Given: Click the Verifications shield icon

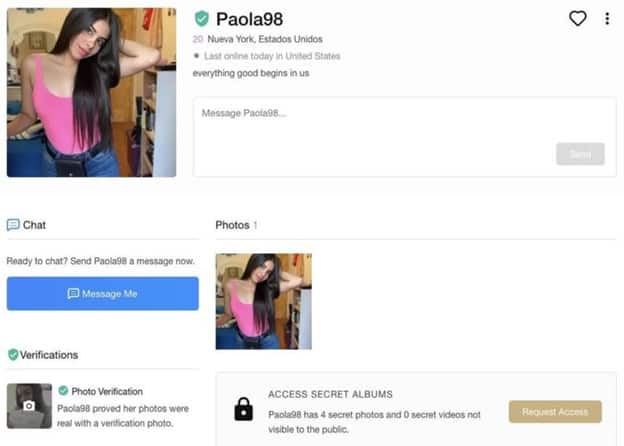Looking at the screenshot, I should click(x=13, y=354).
